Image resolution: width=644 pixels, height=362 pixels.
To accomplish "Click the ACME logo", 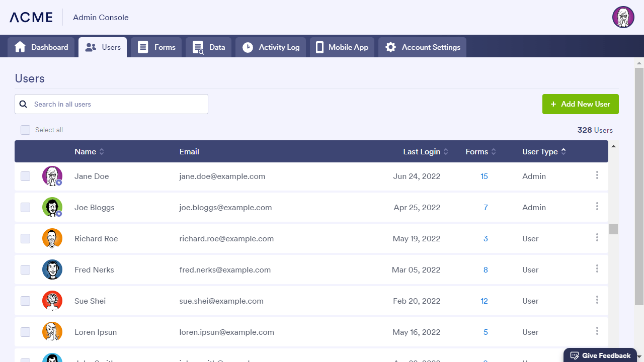I will click(31, 17).
